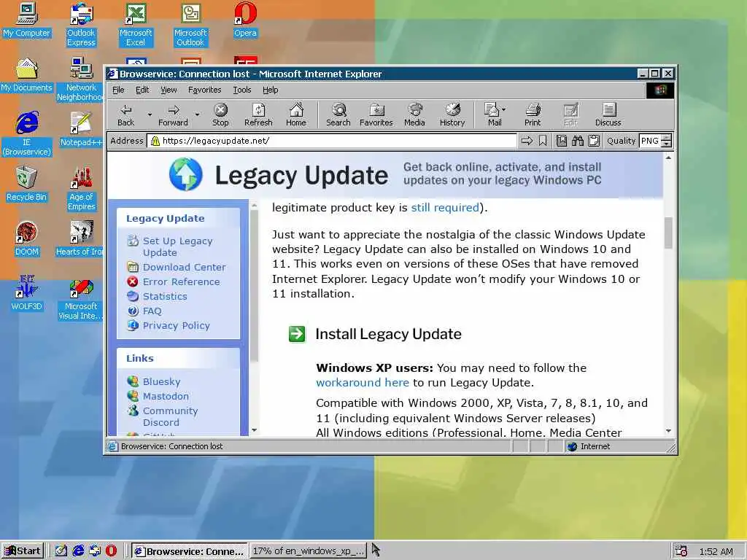The image size is (747, 560).
Task: Open the Statistics sidebar link
Action: click(165, 296)
